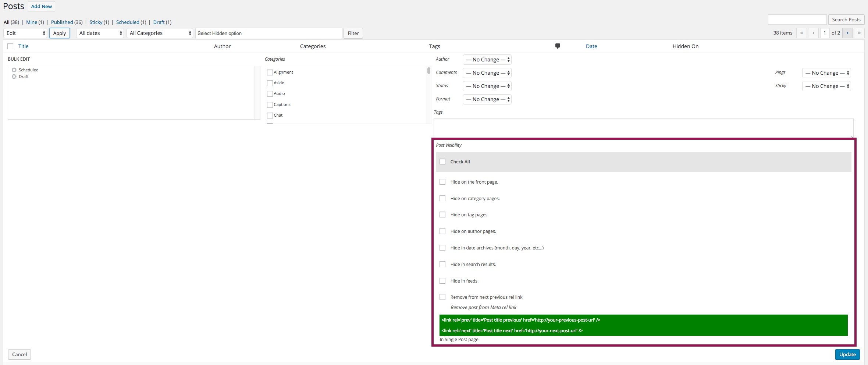Enable Hide on category pages

coord(442,198)
